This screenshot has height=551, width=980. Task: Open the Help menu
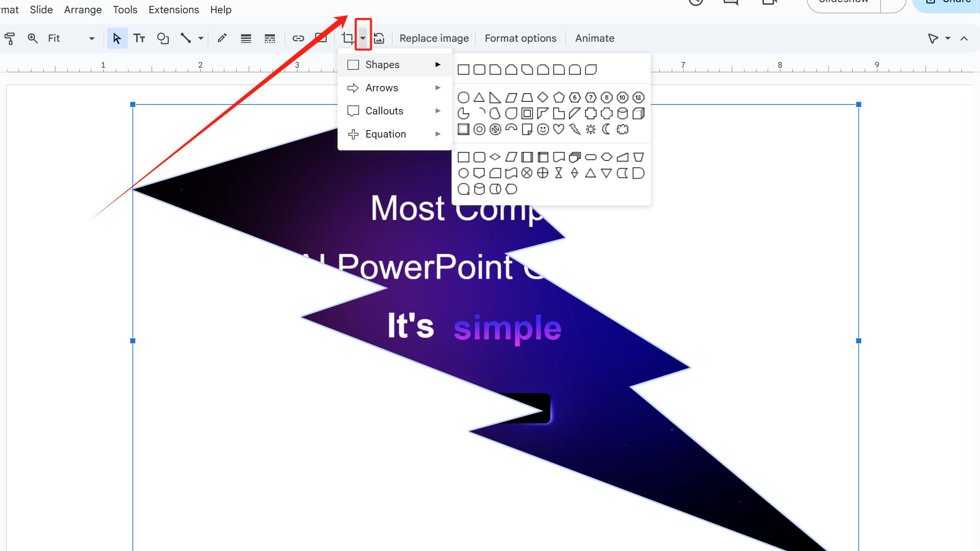(221, 9)
